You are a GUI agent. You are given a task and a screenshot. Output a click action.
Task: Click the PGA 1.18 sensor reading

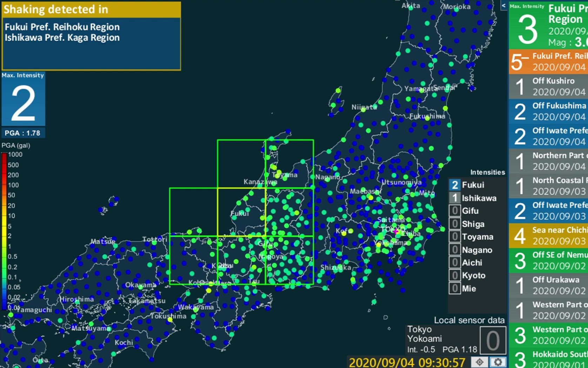(460, 350)
